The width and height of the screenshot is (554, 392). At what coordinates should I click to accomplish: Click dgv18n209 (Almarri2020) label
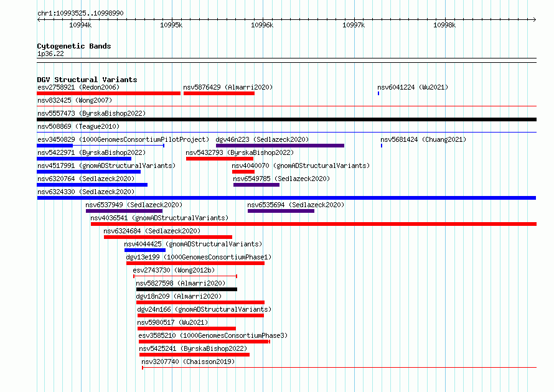pyautogui.click(x=179, y=296)
